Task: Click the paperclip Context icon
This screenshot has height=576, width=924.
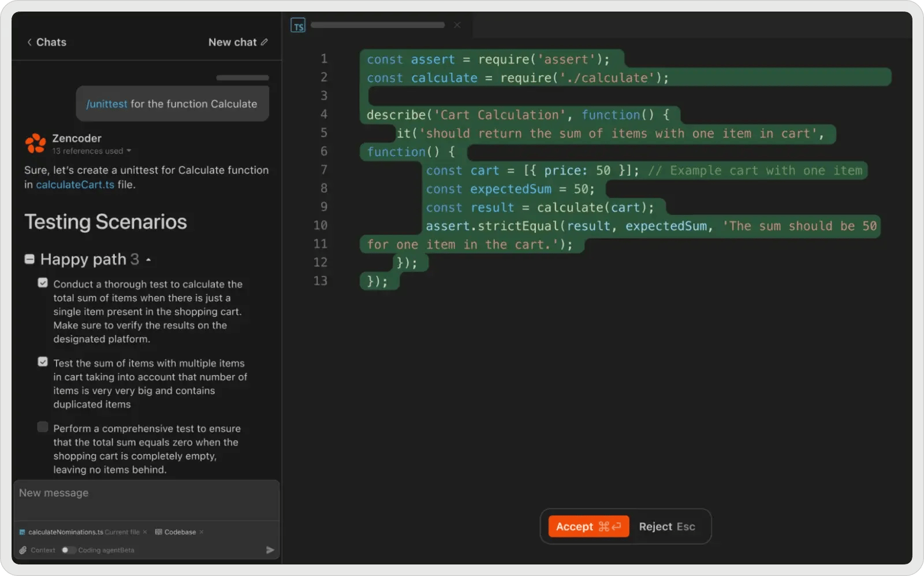Action: [x=23, y=550]
